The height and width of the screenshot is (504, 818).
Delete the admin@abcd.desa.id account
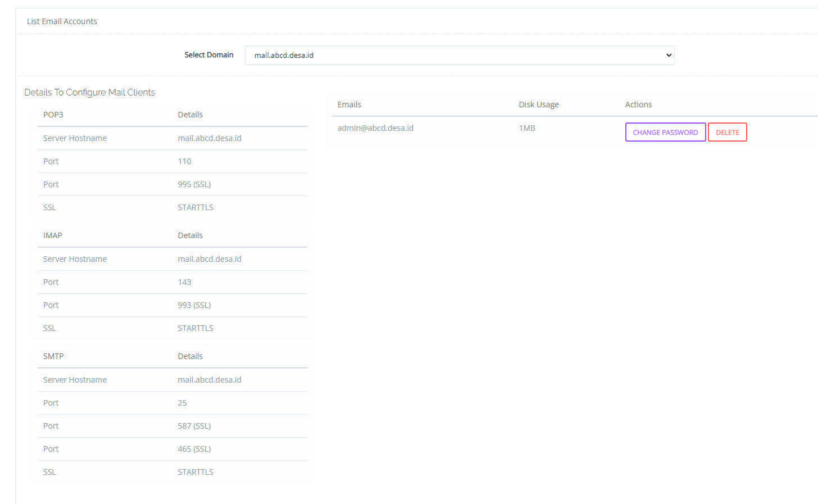coord(727,132)
